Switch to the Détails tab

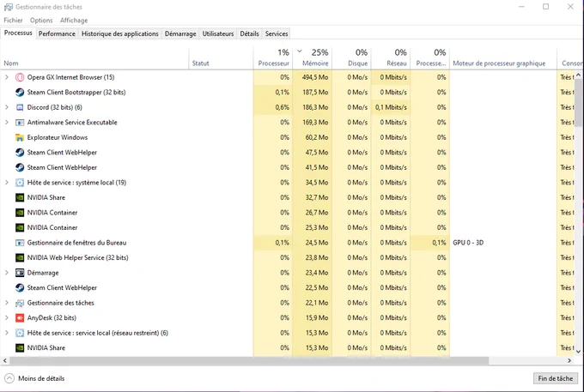(x=249, y=33)
